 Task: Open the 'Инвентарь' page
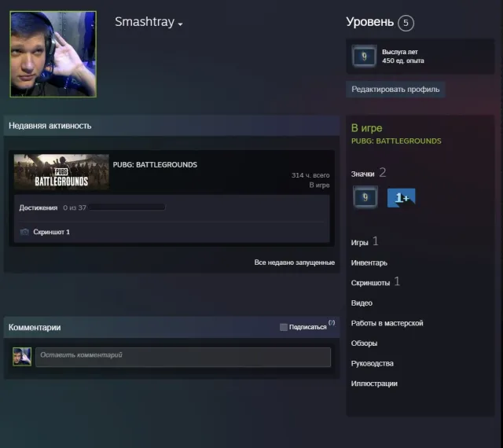pyautogui.click(x=369, y=263)
